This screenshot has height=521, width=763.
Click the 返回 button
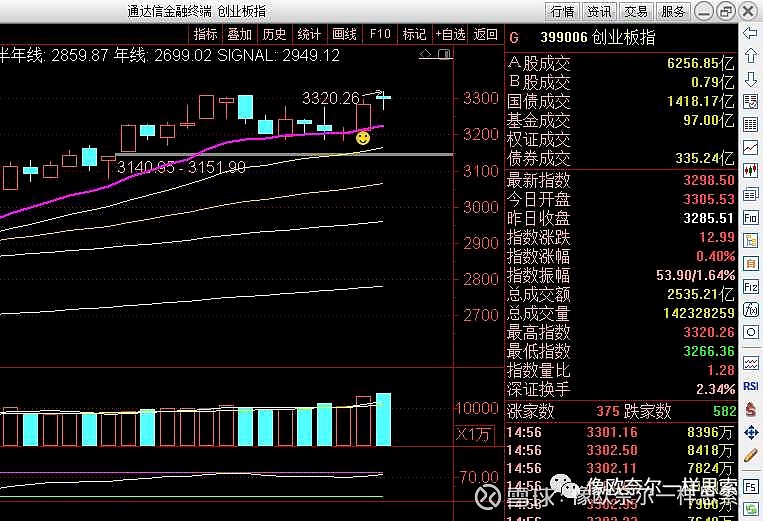(x=485, y=34)
